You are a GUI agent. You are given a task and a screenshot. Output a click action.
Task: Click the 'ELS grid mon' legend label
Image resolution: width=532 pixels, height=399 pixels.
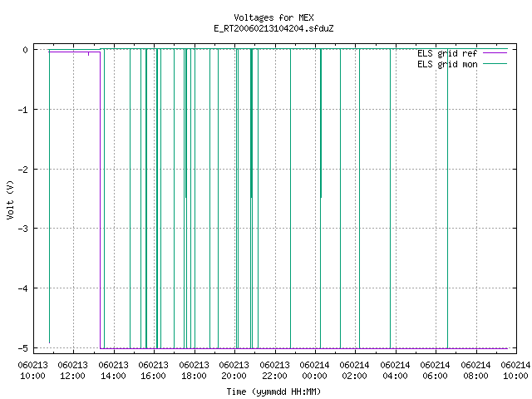(447, 64)
